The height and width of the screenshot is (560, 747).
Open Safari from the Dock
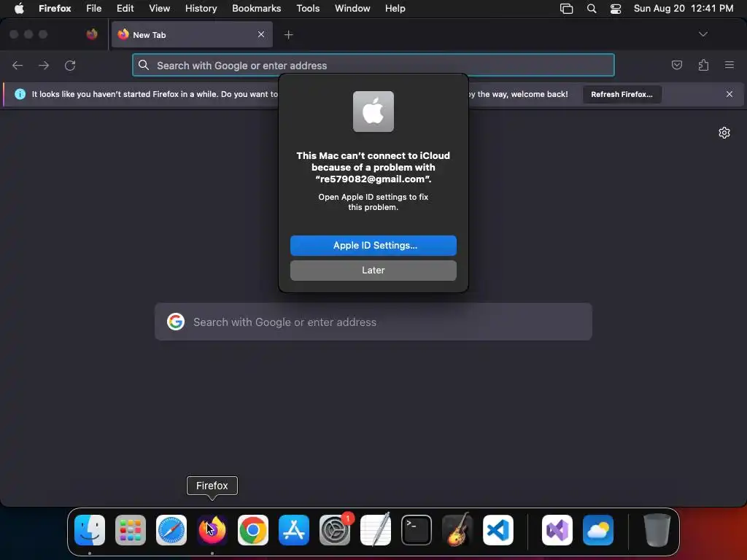pyautogui.click(x=171, y=530)
